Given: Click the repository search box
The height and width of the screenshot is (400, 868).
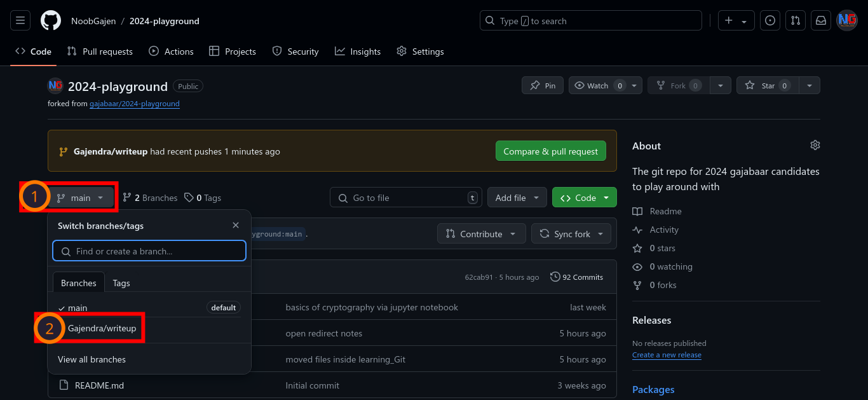Looking at the screenshot, I should [591, 20].
